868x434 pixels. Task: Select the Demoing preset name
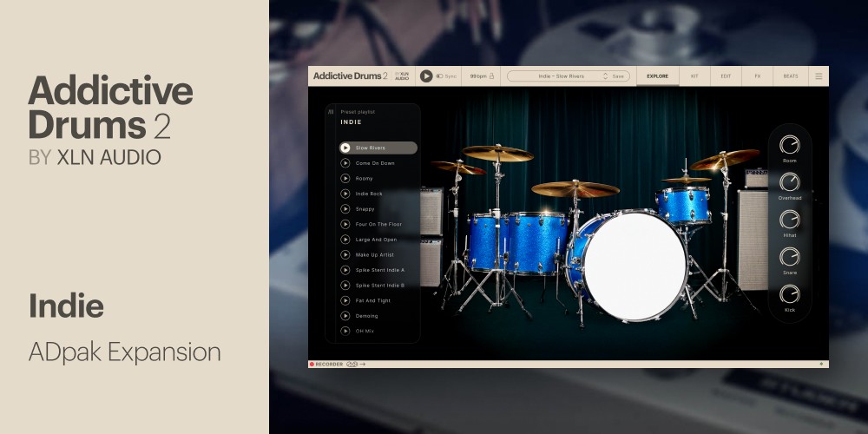[366, 316]
